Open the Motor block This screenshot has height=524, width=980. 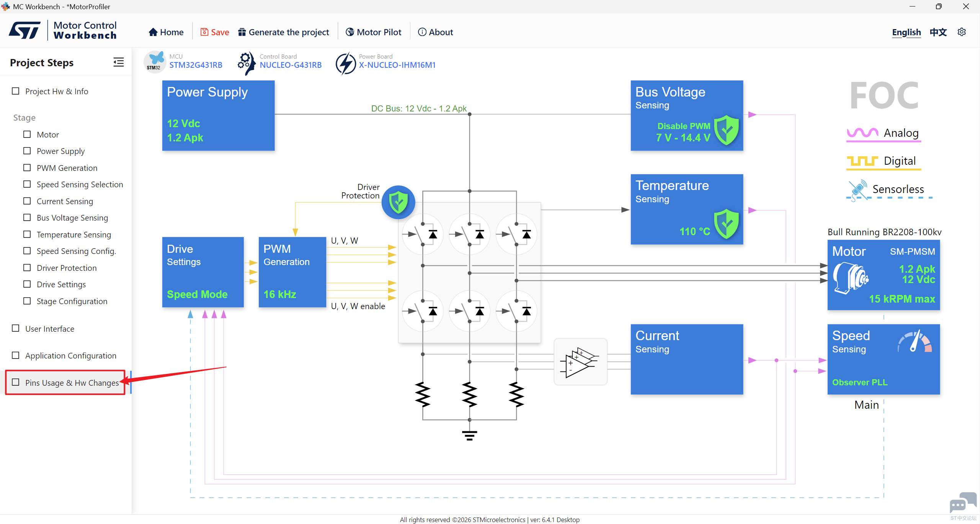tap(884, 275)
